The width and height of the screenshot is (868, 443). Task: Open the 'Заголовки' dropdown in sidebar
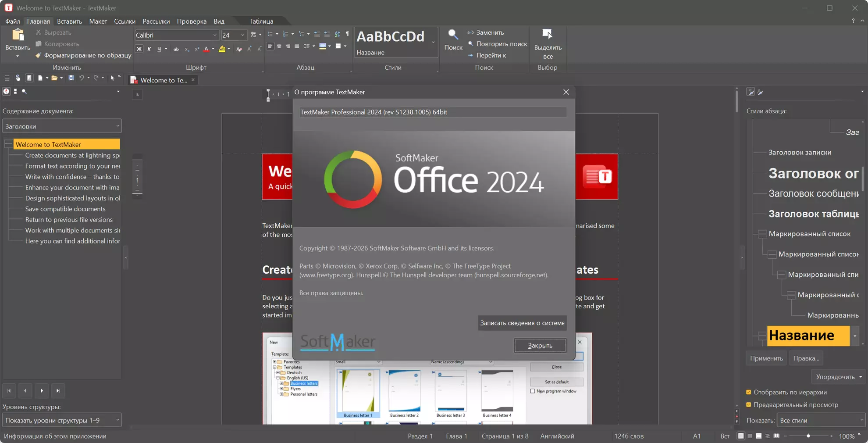[62, 126]
